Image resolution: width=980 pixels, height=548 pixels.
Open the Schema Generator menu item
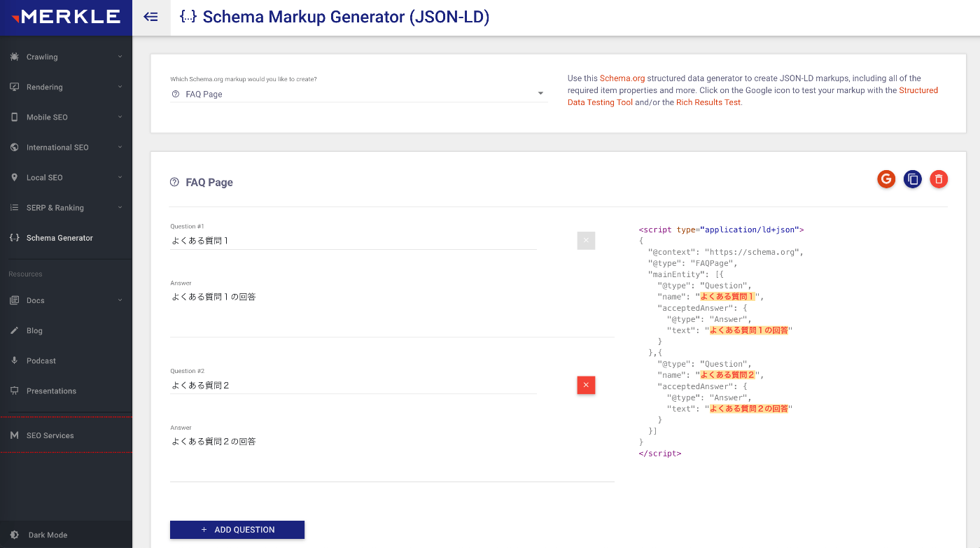click(x=66, y=237)
